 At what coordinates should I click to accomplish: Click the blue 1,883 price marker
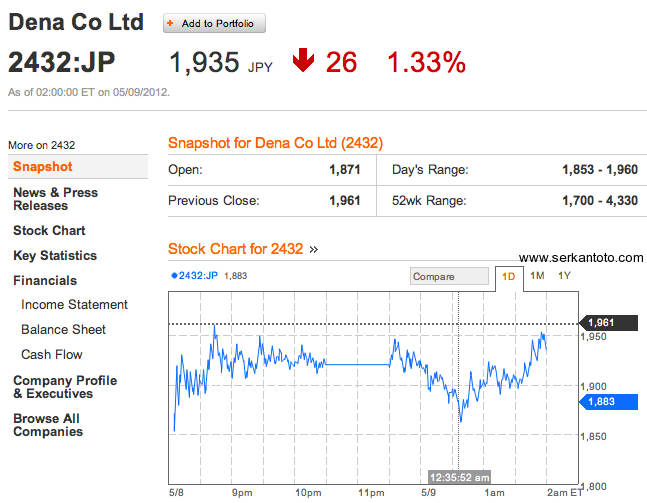pos(609,401)
